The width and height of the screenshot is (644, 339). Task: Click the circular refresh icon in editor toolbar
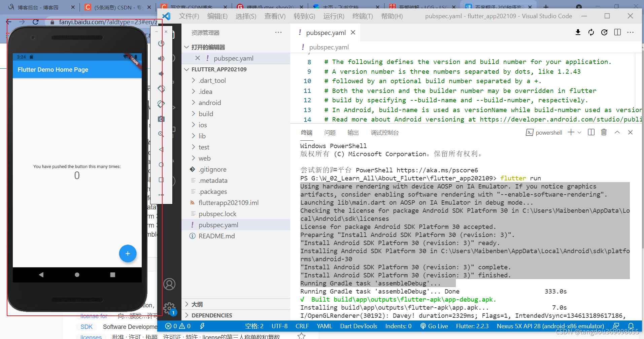pyautogui.click(x=604, y=32)
